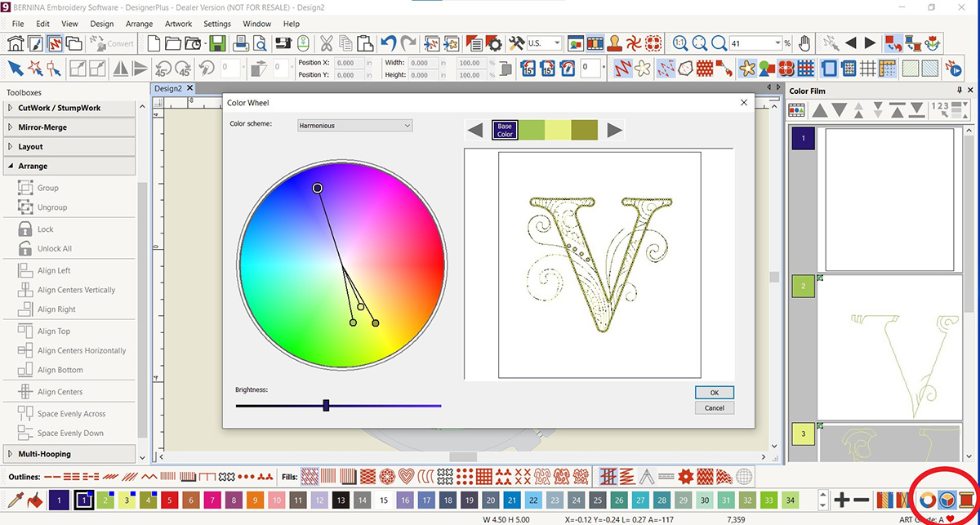Click the left arrow beside Base Color
This screenshot has width=980, height=525.
click(474, 130)
